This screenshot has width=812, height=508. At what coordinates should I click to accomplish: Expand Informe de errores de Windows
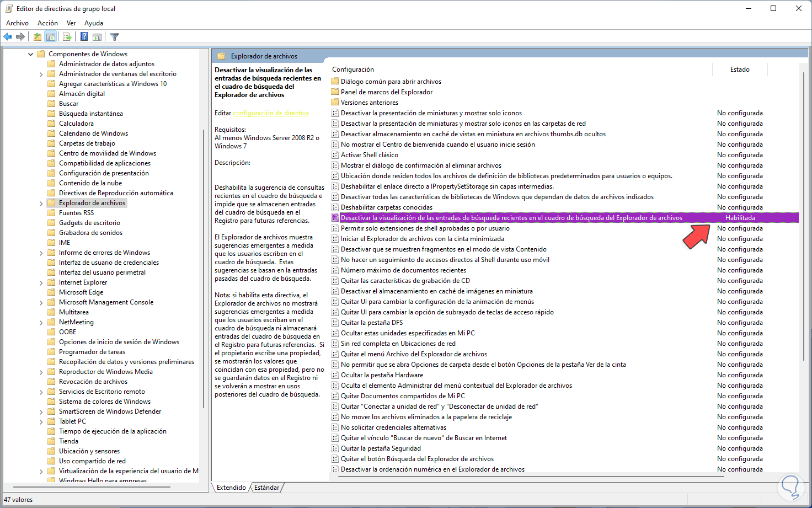[x=41, y=253]
